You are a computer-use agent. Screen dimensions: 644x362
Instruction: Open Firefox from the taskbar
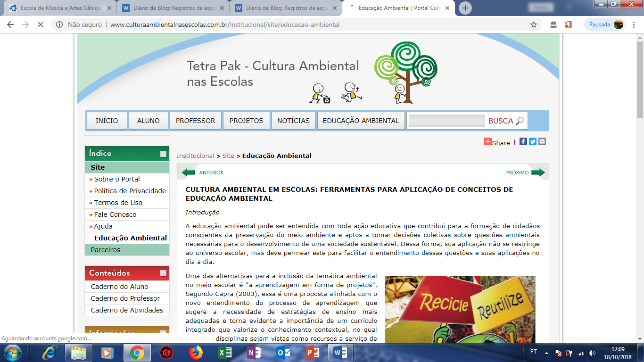195,353
